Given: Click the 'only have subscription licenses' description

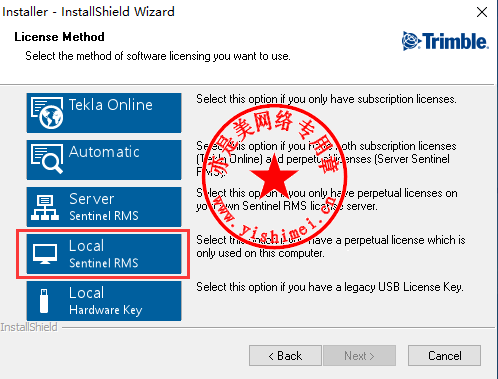Looking at the screenshot, I should 326,99.
